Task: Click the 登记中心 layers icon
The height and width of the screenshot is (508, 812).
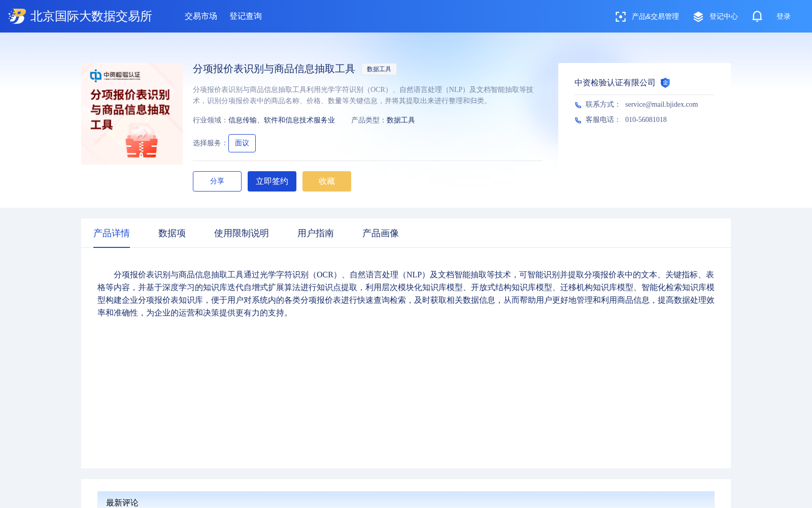Action: 698,17
